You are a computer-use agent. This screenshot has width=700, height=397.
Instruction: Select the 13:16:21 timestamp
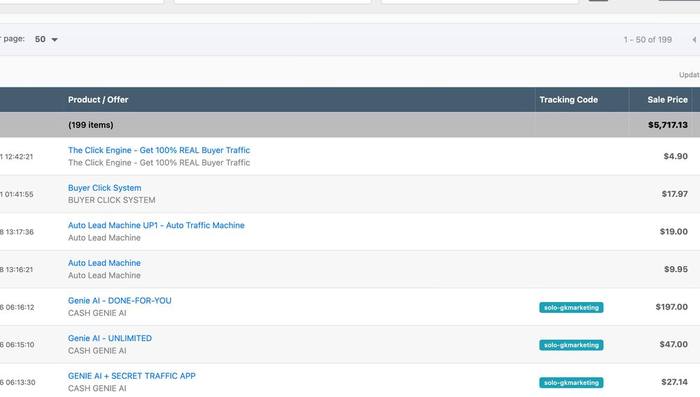point(19,270)
